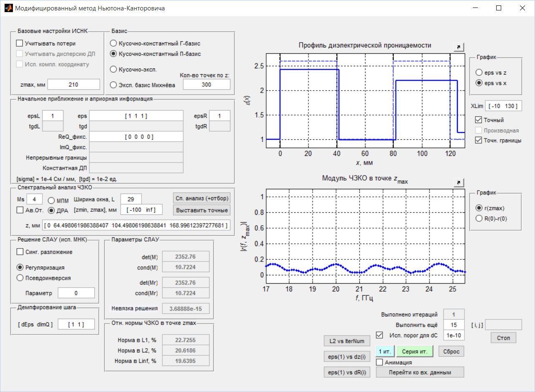Image resolution: width=535 pixels, height=392 pixels.
Task: Uncheck the 'Точн. границы' checkbox
Action: (x=479, y=141)
